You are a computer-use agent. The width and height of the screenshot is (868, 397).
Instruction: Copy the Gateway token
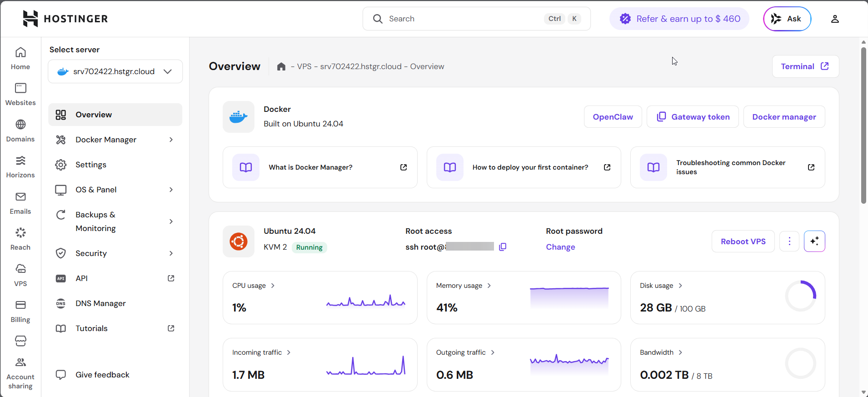click(x=693, y=117)
